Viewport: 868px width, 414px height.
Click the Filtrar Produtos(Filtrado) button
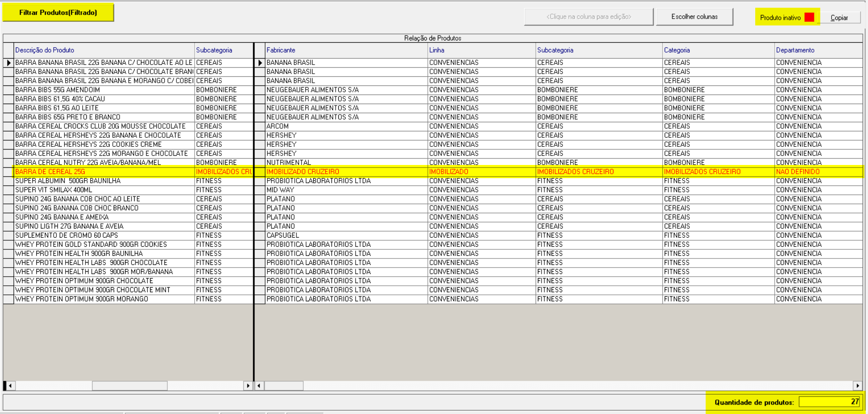58,13
